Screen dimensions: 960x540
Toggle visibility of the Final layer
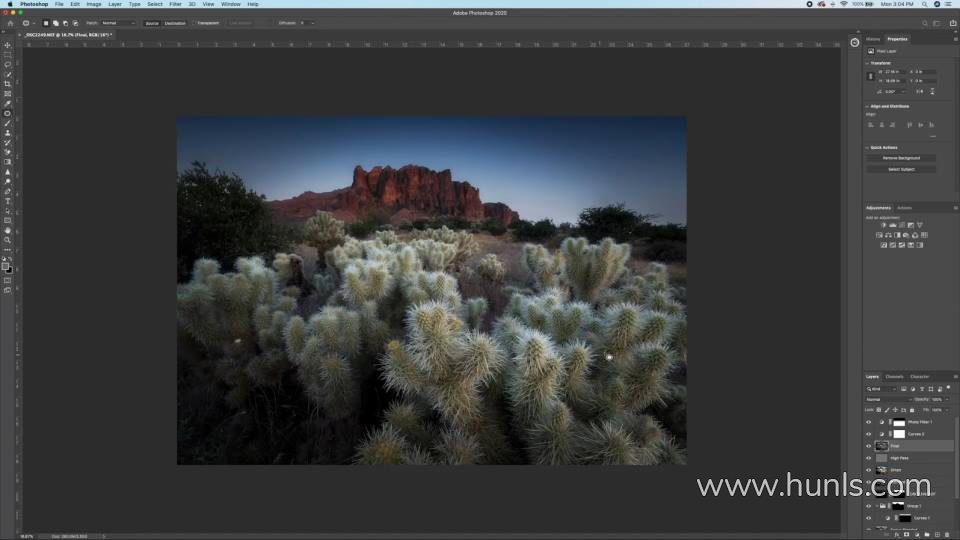(869, 446)
